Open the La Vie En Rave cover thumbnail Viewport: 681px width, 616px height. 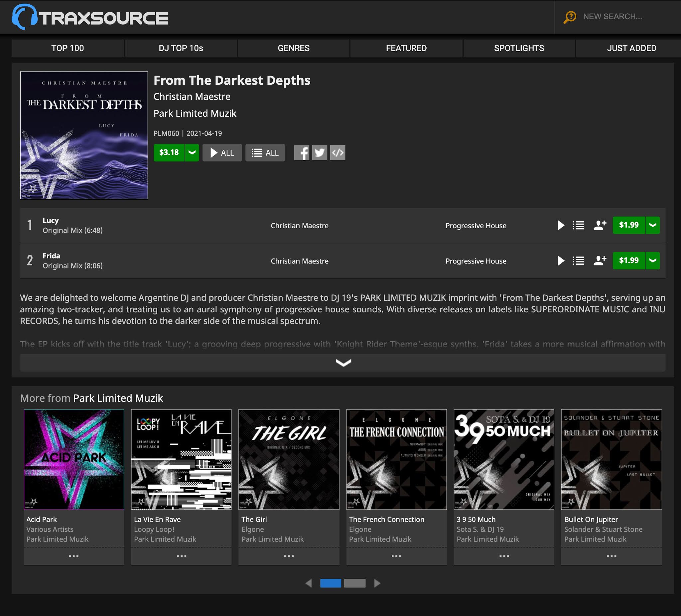[182, 460]
